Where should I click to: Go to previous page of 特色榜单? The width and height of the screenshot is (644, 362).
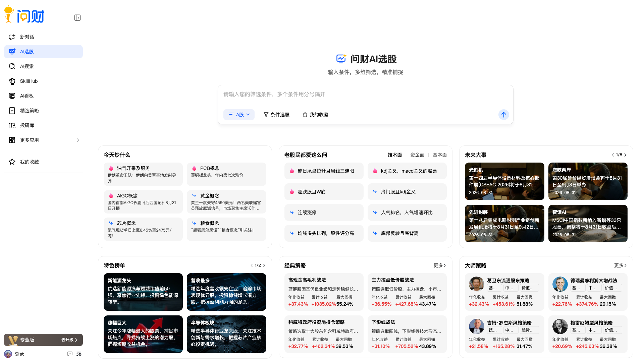(252, 265)
